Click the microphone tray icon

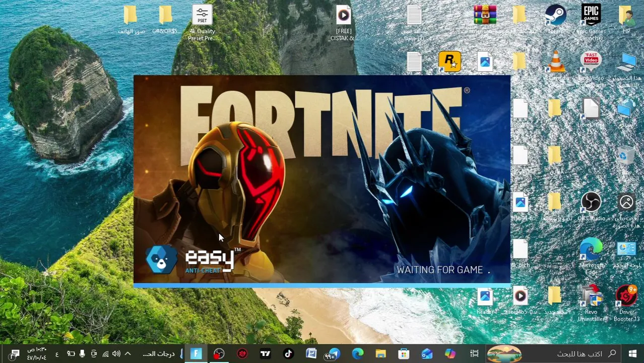82,354
